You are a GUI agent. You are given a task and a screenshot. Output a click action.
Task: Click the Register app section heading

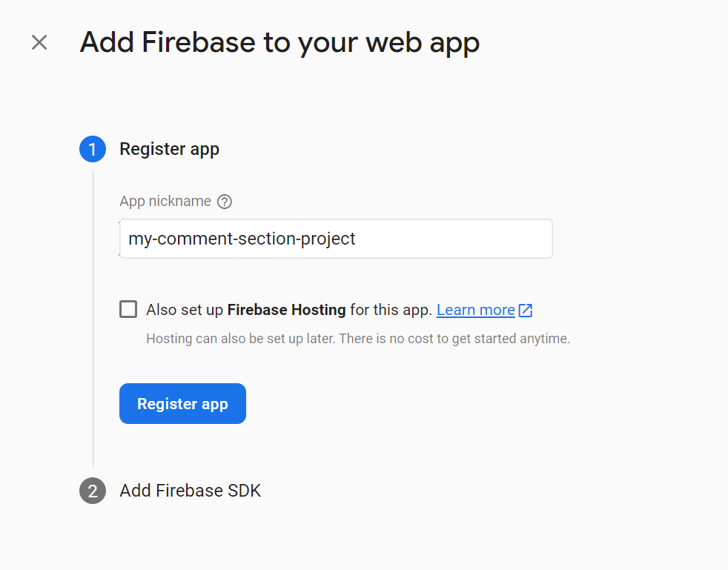[169, 149]
